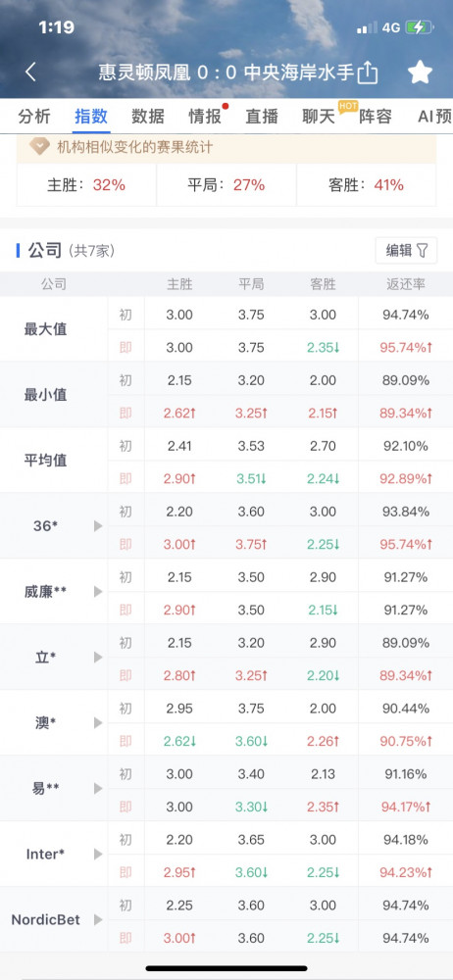The width and height of the screenshot is (453, 980).
Task: Expand the Inter* company row
Action: point(98,854)
